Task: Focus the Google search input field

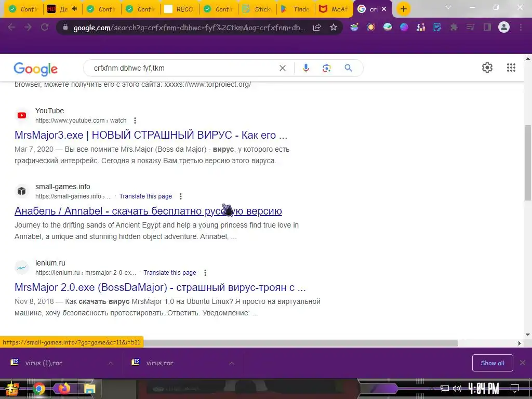Action: click(183, 68)
